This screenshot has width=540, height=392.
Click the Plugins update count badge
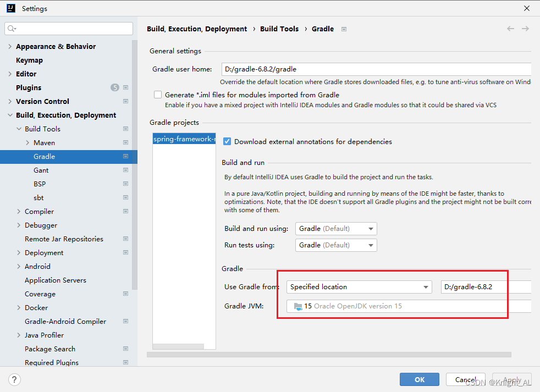(115, 87)
